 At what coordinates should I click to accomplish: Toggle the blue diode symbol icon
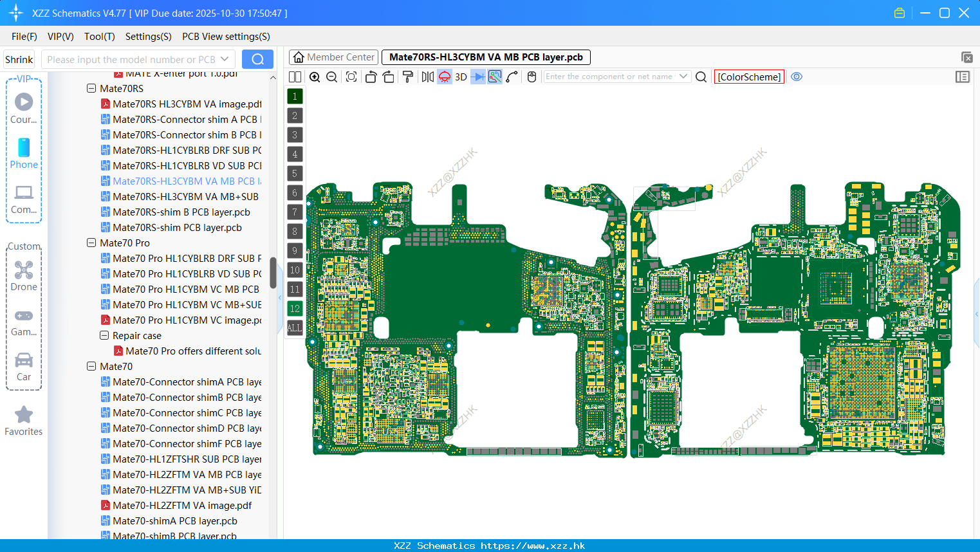click(x=478, y=77)
